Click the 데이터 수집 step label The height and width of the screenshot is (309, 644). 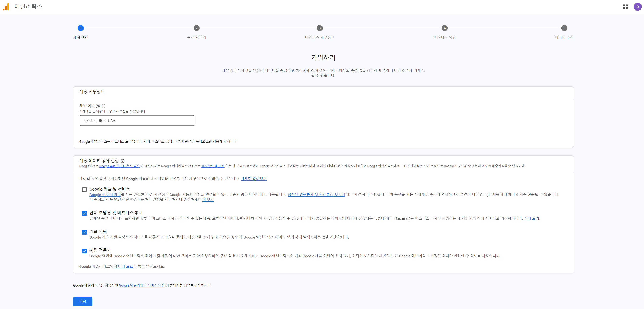coord(564,38)
